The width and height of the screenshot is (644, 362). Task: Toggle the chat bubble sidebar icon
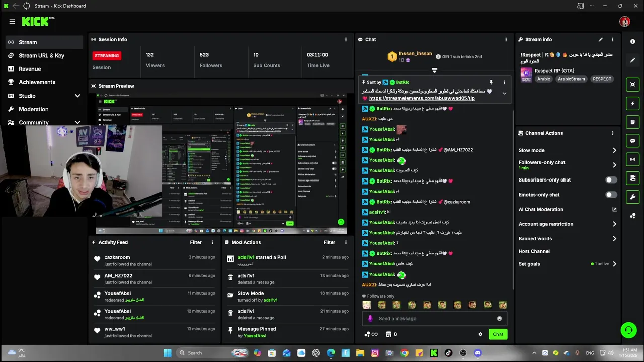(x=633, y=141)
